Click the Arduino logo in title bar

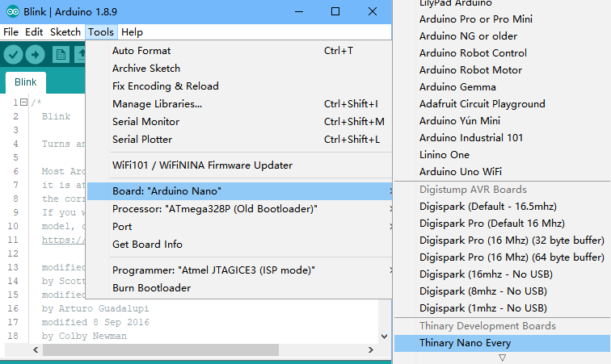[x=12, y=11]
